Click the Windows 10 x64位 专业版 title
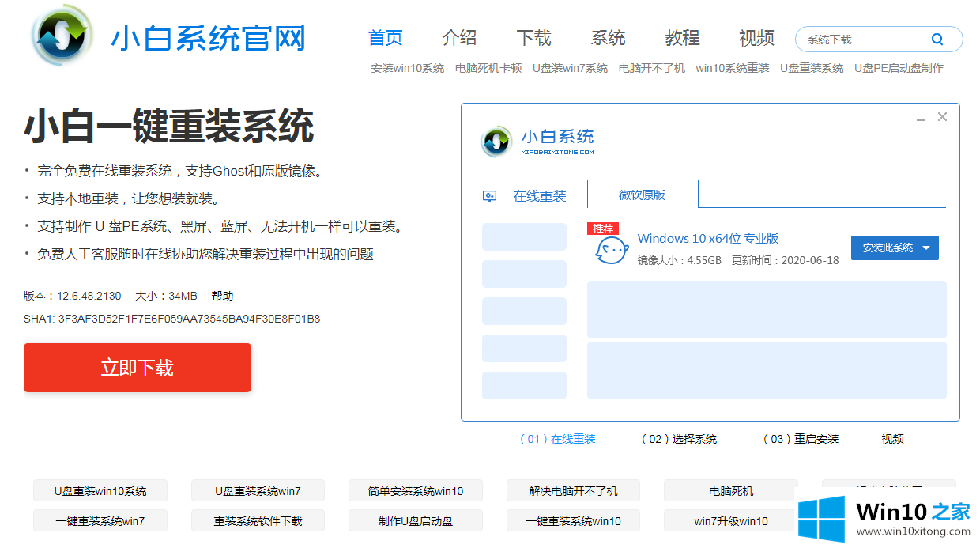Viewport: 980px width, 552px height. [708, 238]
